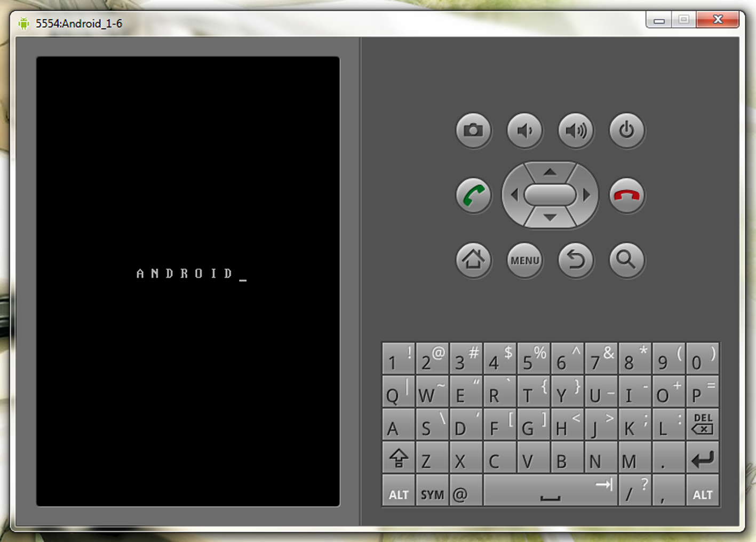Click the D-pad down arrow
Image resolution: width=756 pixels, height=542 pixels.
click(550, 218)
